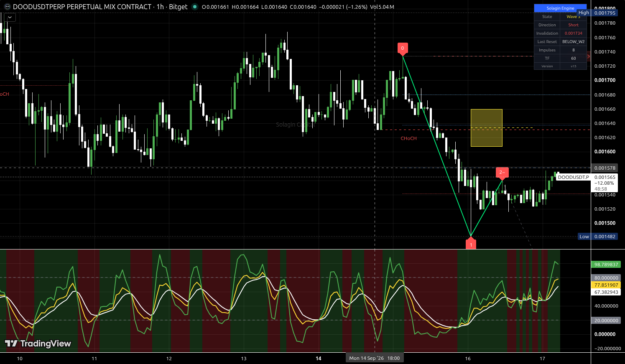
Task: Click the 80.000000 indicator level label
Action: 606,278
